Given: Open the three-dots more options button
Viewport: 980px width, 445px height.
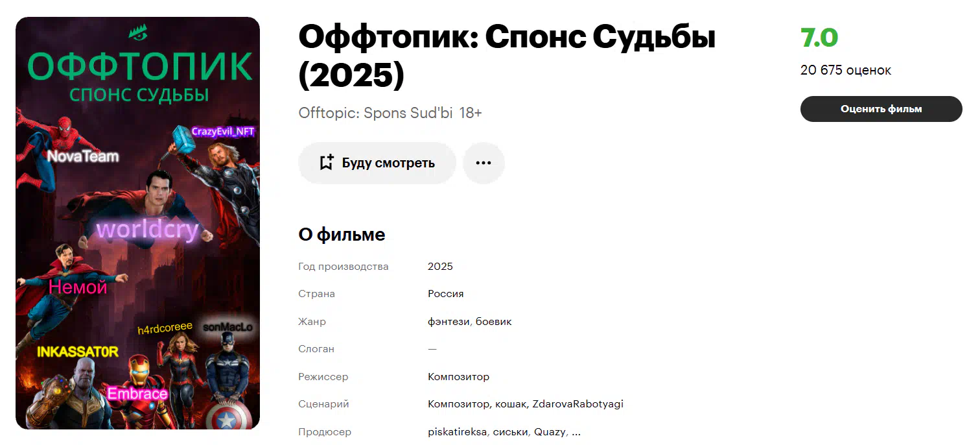Looking at the screenshot, I should point(484,163).
